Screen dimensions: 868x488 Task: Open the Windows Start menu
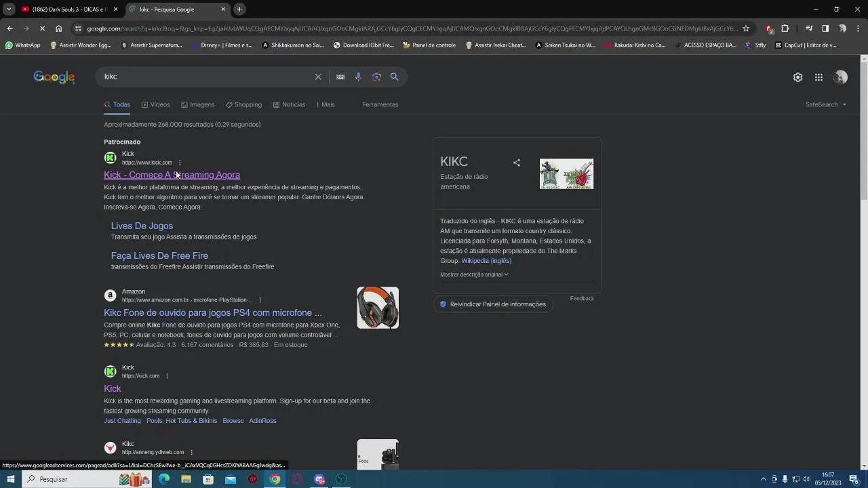10,479
